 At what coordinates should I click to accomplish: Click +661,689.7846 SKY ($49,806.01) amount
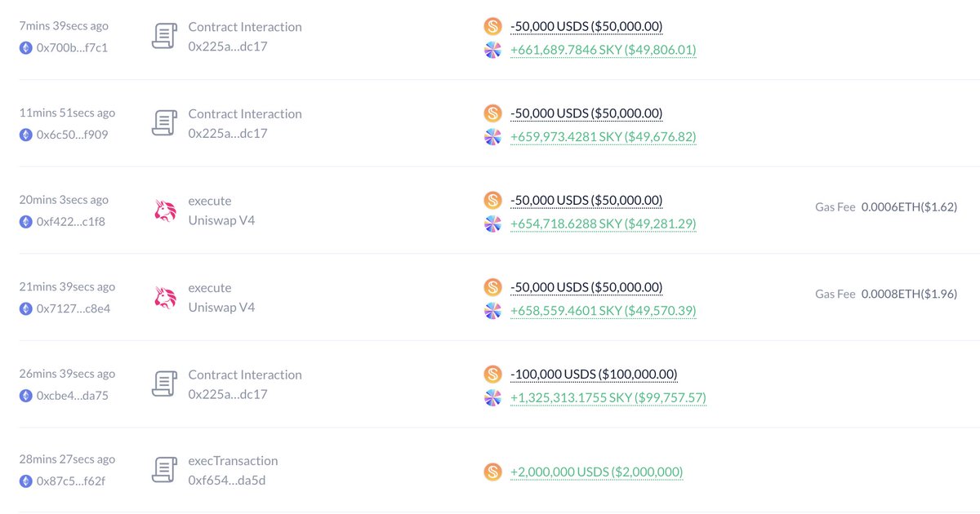604,51
